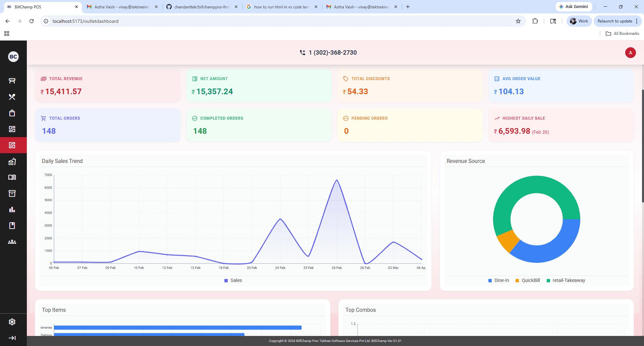644x346 pixels.
Task: Open the grid dashboard icon above the highlighted one
Action: (12, 129)
